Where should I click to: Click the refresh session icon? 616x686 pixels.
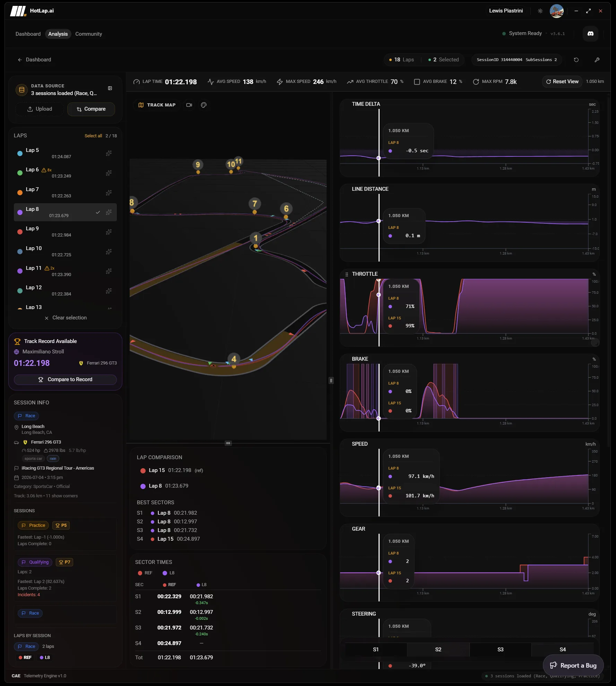[x=576, y=60]
